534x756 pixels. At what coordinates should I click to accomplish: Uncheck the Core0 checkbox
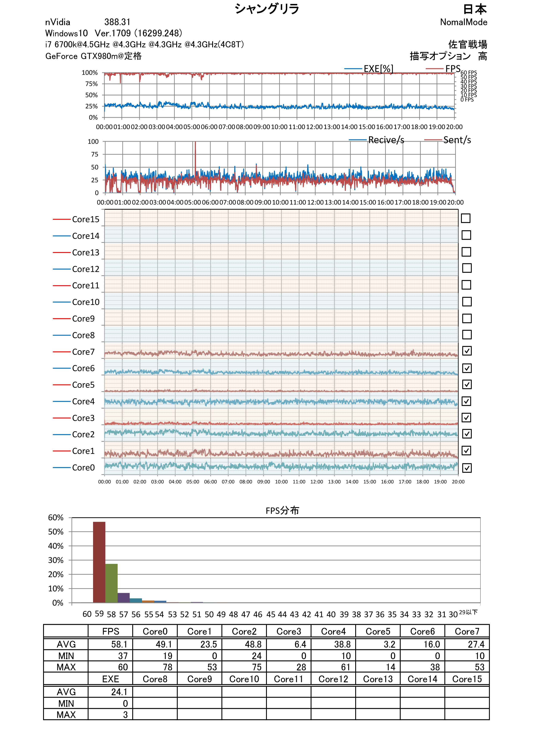point(467,468)
